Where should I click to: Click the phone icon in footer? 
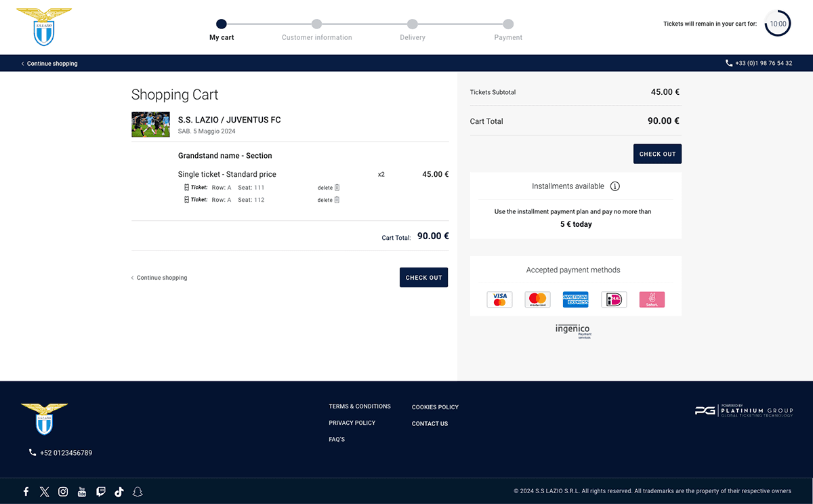pyautogui.click(x=33, y=453)
